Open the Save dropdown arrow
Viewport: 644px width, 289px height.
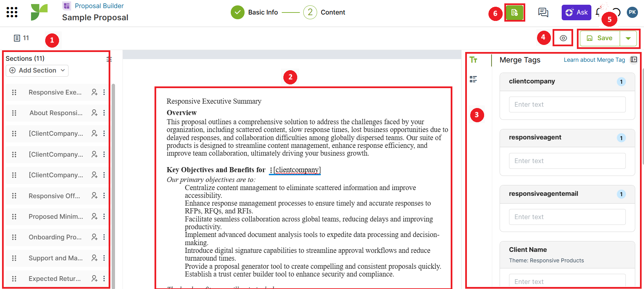point(628,38)
